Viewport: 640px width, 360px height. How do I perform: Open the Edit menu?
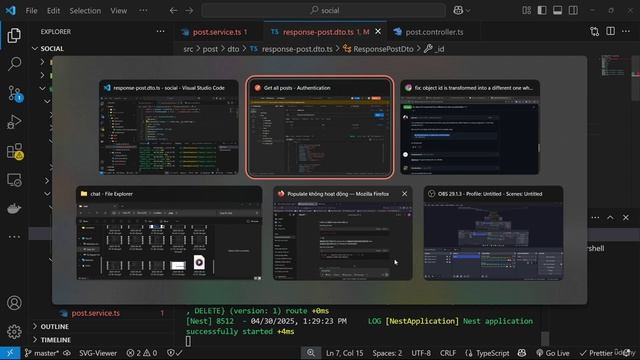pos(53,11)
